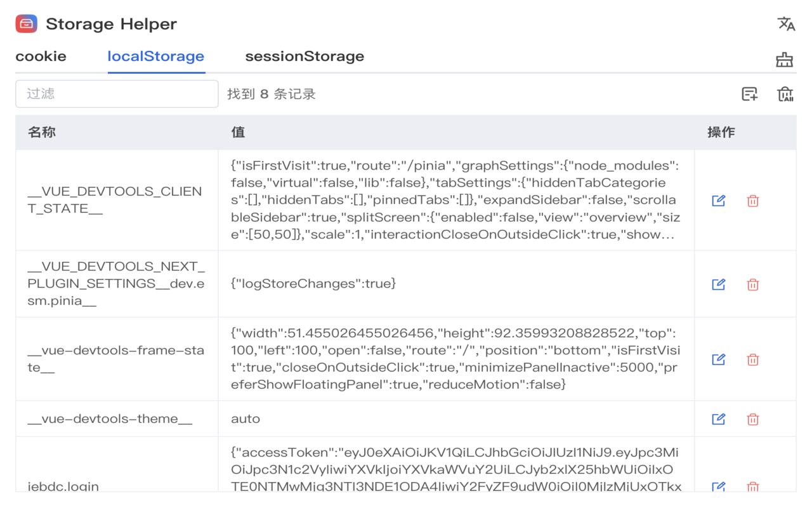
Task: Click the clean broom icon
Action: pos(785,60)
